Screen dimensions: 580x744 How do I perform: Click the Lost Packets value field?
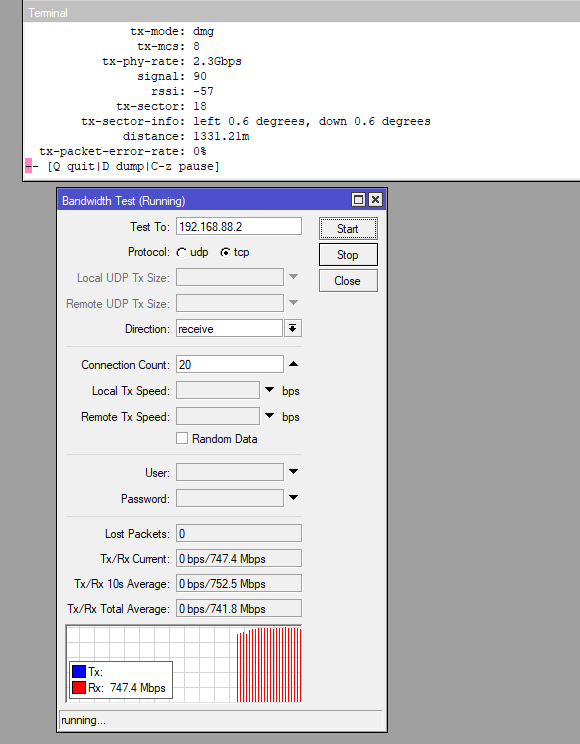(239, 533)
